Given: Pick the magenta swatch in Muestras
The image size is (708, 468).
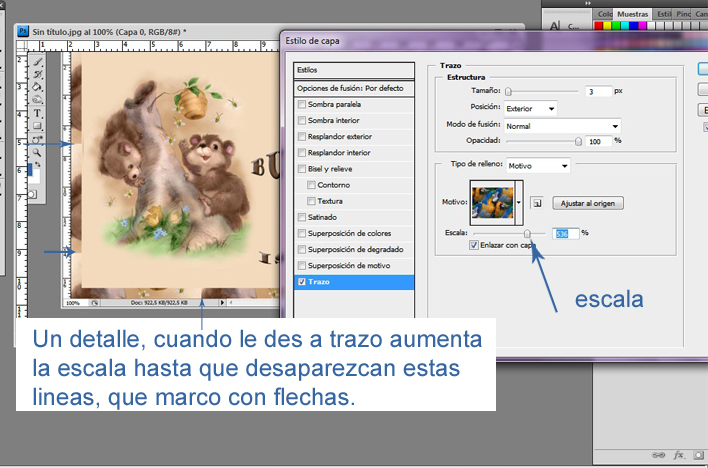Looking at the screenshot, I should (x=642, y=26).
